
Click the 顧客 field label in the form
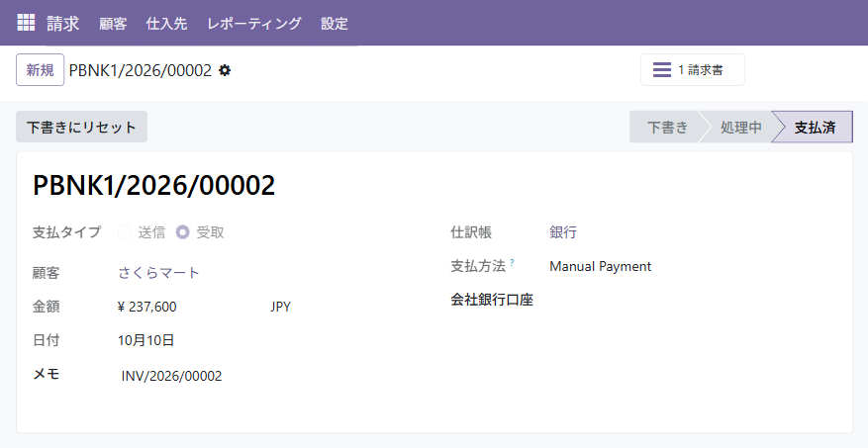[x=46, y=273]
